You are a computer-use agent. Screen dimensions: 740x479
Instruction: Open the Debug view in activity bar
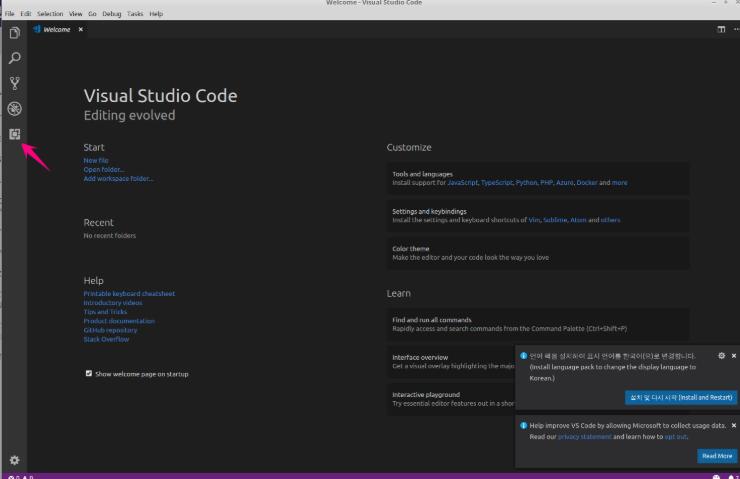[x=15, y=109]
